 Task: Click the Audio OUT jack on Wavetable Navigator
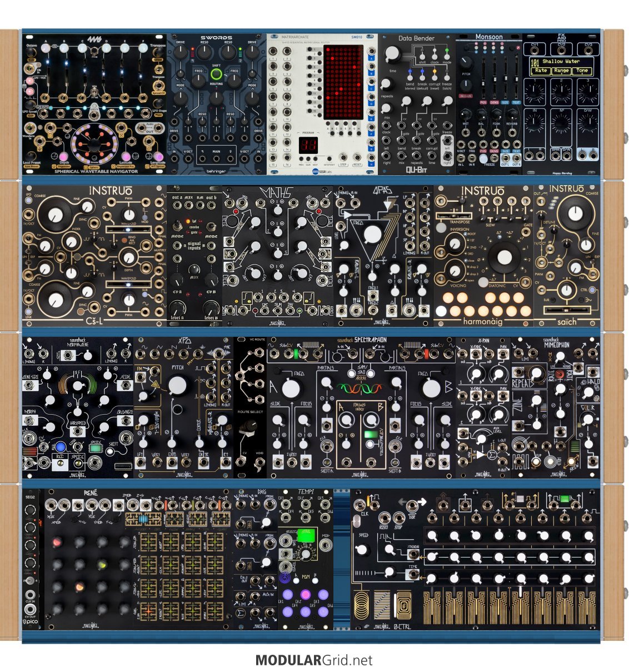tap(151, 130)
